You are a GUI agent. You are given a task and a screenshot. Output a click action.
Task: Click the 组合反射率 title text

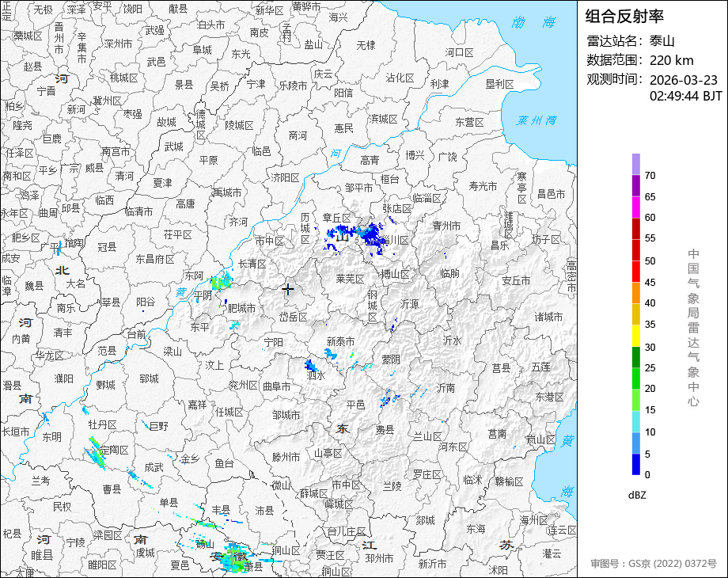click(624, 17)
